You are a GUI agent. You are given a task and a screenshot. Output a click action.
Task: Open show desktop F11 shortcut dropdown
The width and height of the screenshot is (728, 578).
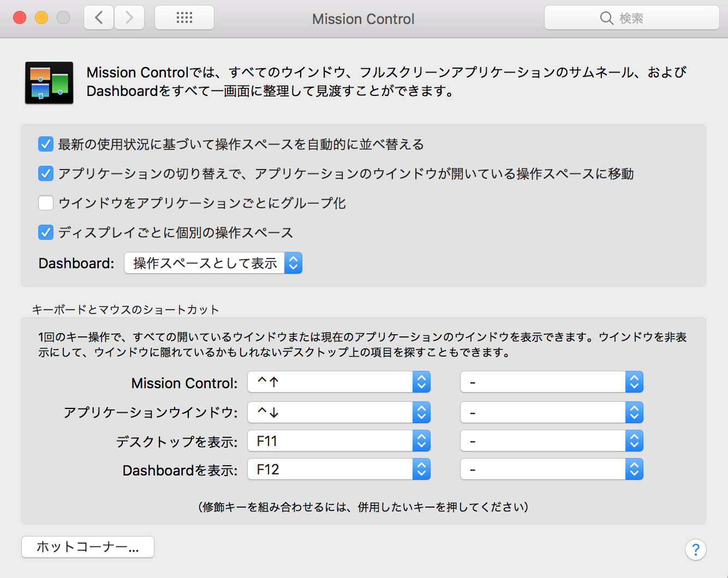[339, 441]
